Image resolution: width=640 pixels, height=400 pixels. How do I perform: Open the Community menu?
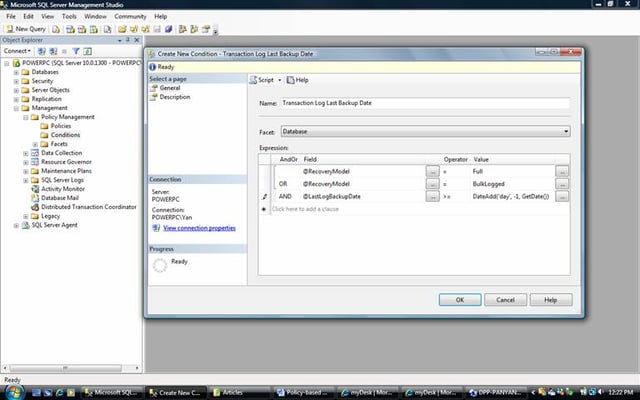(130, 16)
